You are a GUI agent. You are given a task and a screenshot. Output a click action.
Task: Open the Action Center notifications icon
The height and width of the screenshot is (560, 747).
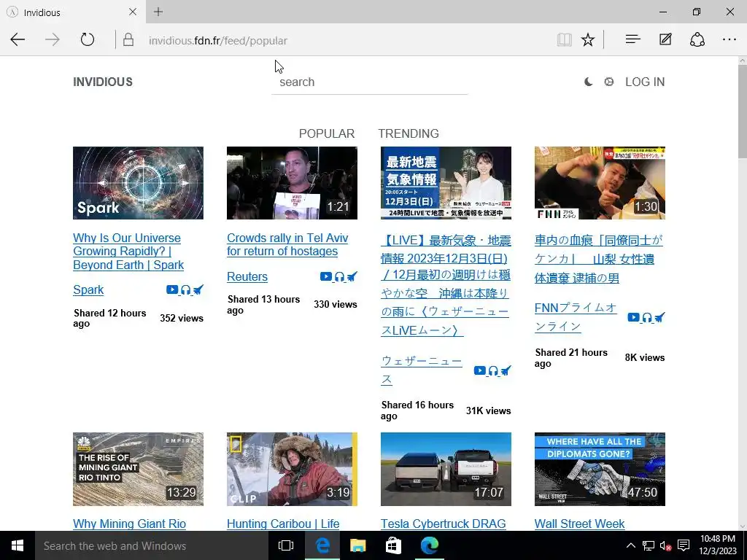coord(684,545)
